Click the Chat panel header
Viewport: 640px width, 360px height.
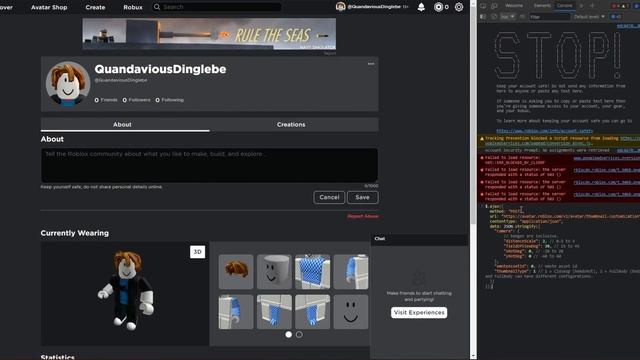coord(419,238)
